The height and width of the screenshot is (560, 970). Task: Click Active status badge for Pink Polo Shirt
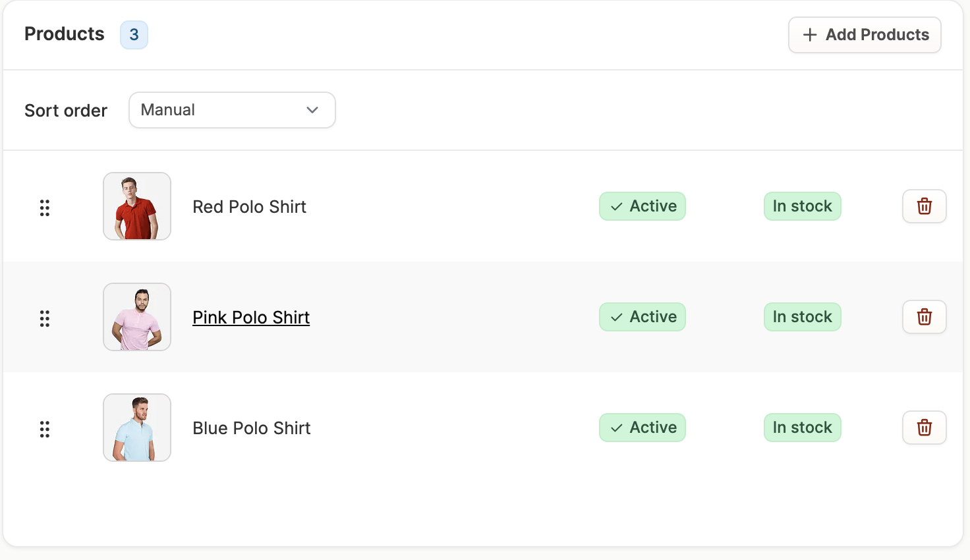pos(642,317)
